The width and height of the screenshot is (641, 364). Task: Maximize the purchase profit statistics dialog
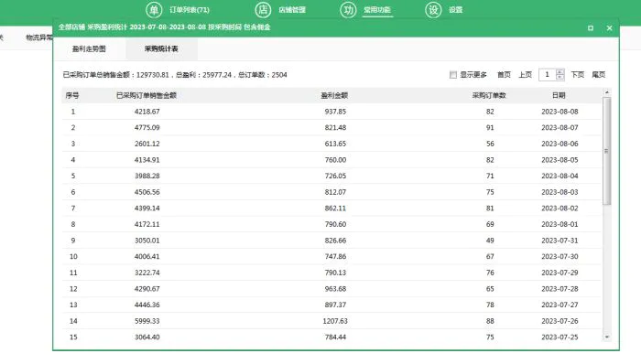[x=591, y=28]
